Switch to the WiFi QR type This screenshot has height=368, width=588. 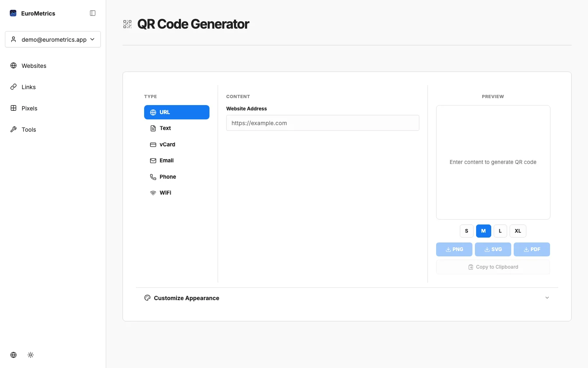coord(177,193)
